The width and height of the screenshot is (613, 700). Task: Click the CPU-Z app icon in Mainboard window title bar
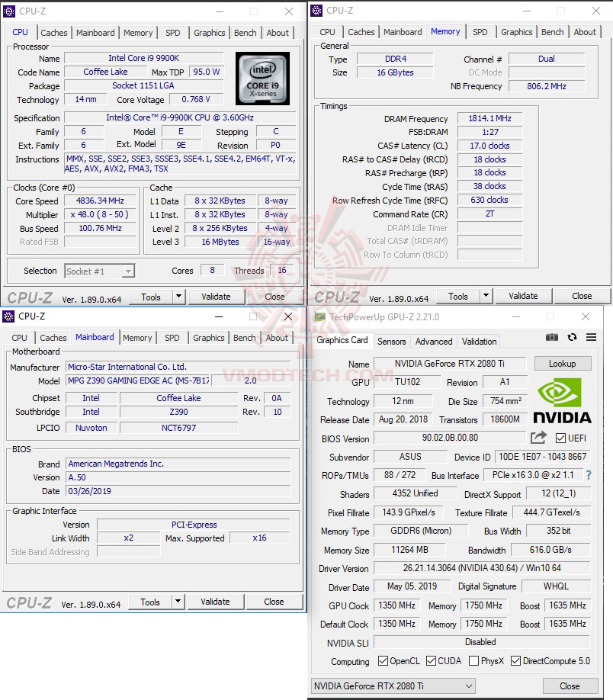pos(8,316)
